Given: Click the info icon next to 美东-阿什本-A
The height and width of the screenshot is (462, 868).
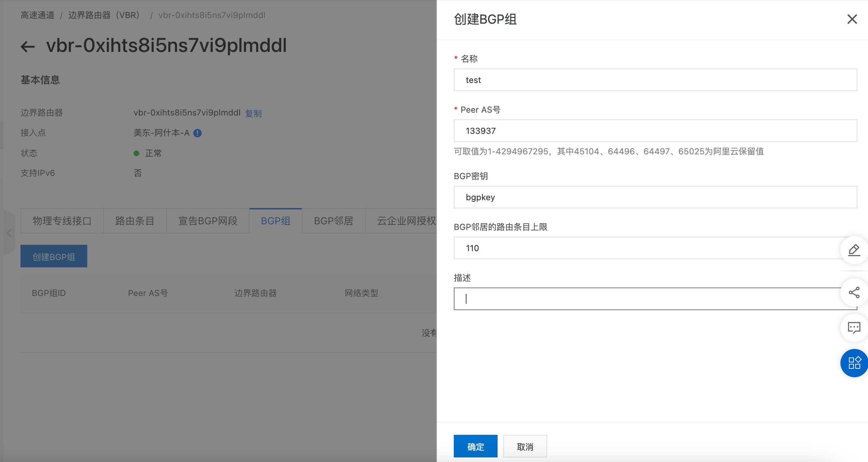Looking at the screenshot, I should [198, 133].
